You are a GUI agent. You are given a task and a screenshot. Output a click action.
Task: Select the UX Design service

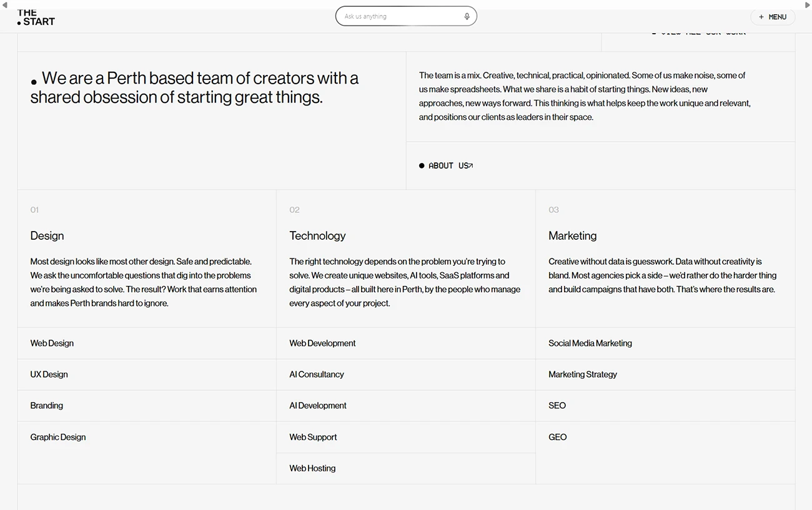click(49, 375)
